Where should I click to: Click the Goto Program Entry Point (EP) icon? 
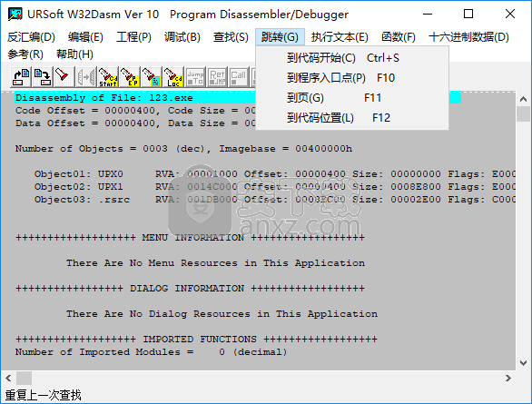(x=130, y=76)
